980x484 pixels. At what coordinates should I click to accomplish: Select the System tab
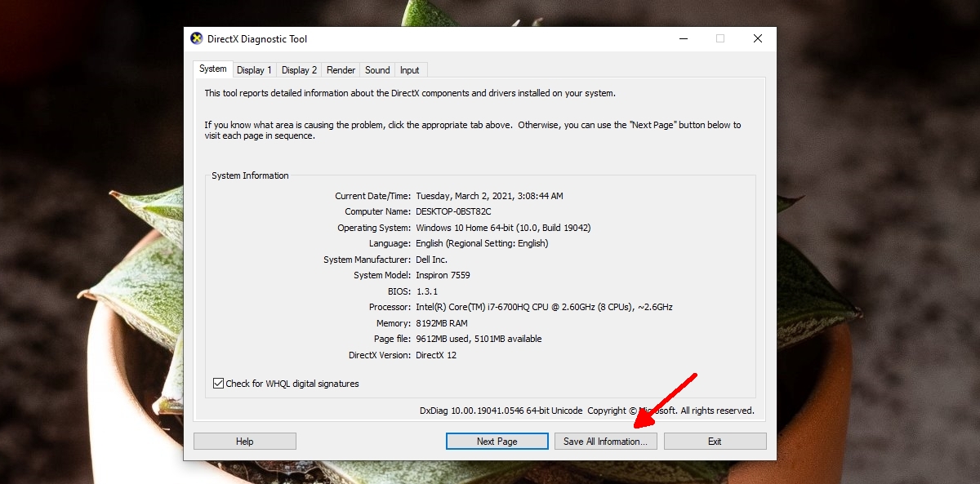(213, 69)
